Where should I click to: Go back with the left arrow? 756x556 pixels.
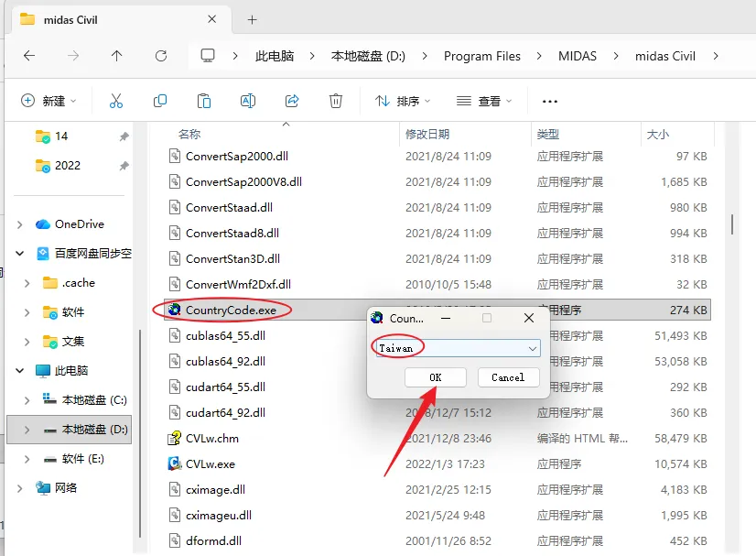29,56
